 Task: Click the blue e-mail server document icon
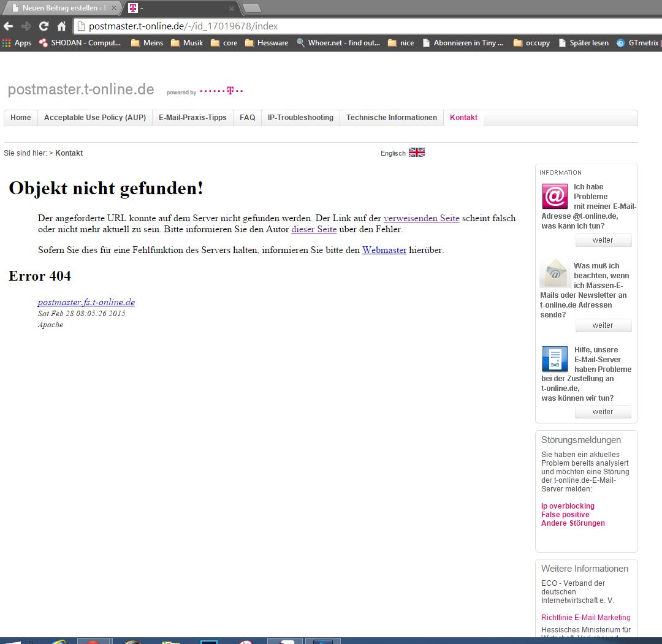point(555,359)
